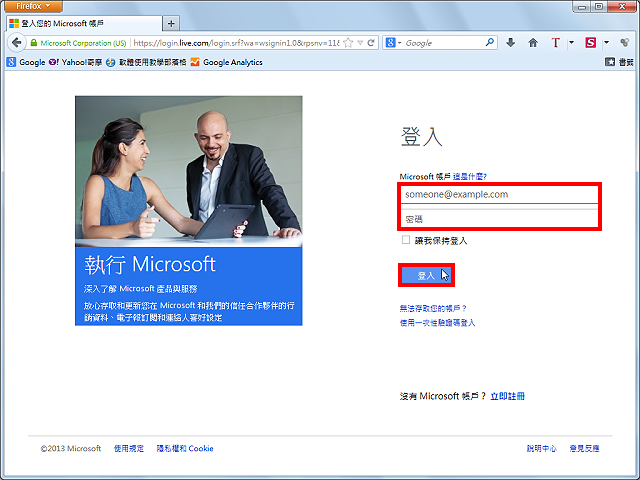Expand dropdown next to red S icon
This screenshot has width=640, height=480.
(x=607, y=42)
